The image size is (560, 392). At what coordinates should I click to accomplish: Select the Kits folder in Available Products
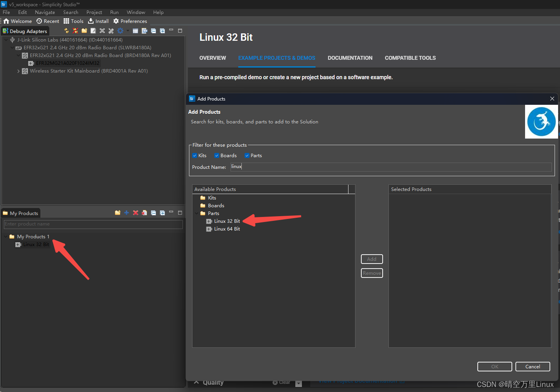(x=212, y=198)
